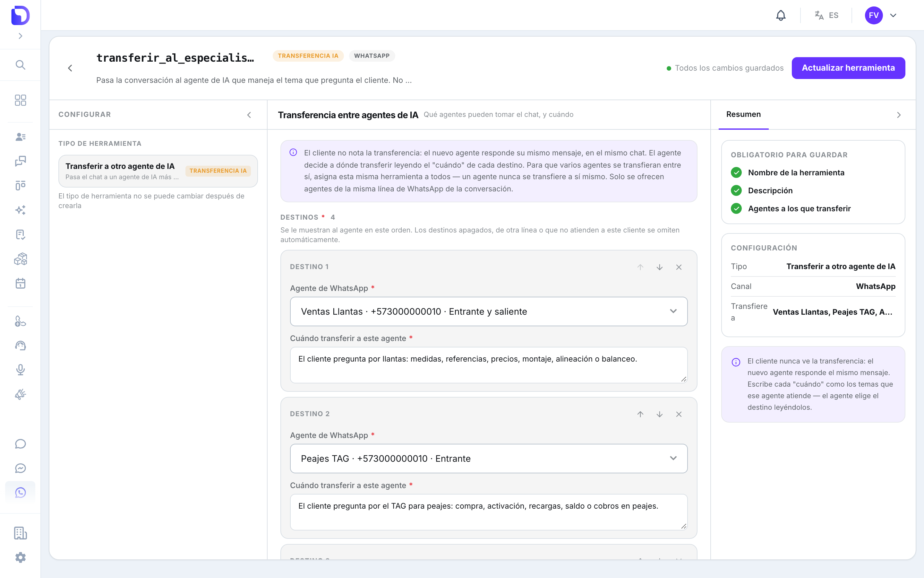Viewport: 924px width, 578px height.
Task: Open the Messenger icon in sidebar
Action: (x=20, y=468)
